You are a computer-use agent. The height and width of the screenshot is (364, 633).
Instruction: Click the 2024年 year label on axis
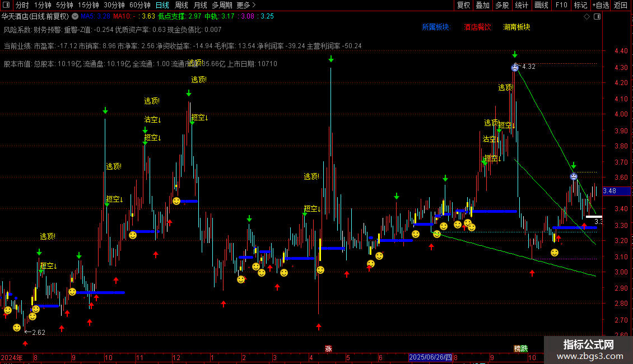[12, 357]
